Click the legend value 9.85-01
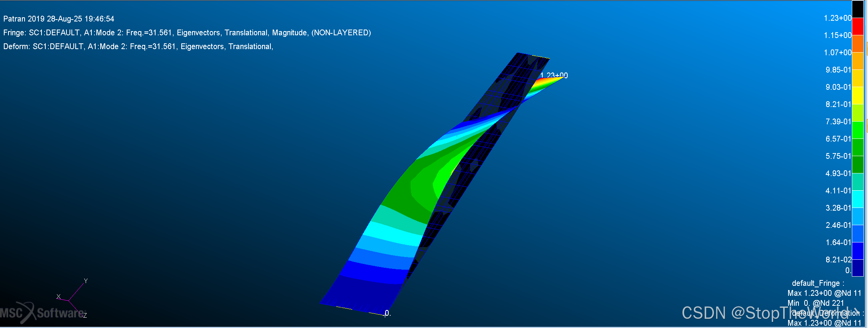Viewport: 868px width, 328px height. click(838, 70)
